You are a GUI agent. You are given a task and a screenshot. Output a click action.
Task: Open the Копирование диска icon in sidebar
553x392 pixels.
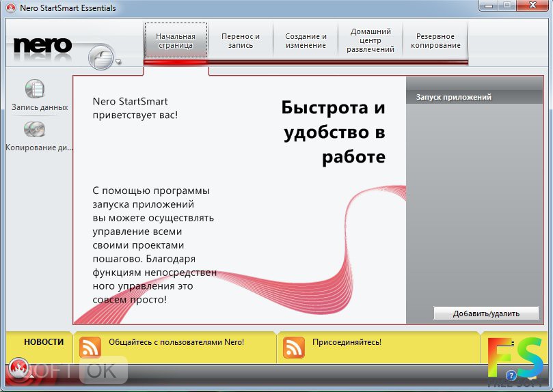click(35, 129)
